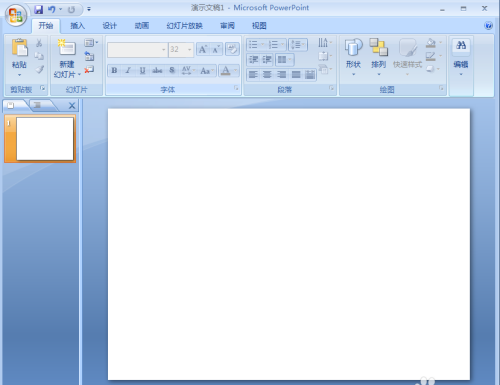This screenshot has width=500, height=385.
Task: Select the Format Painter brush icon
Action: point(40,69)
